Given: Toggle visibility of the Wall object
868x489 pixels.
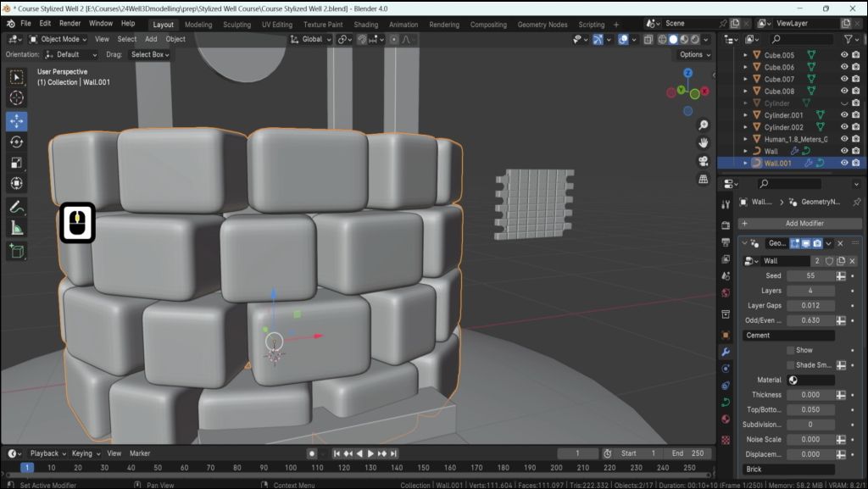Looking at the screenshot, I should point(844,151).
